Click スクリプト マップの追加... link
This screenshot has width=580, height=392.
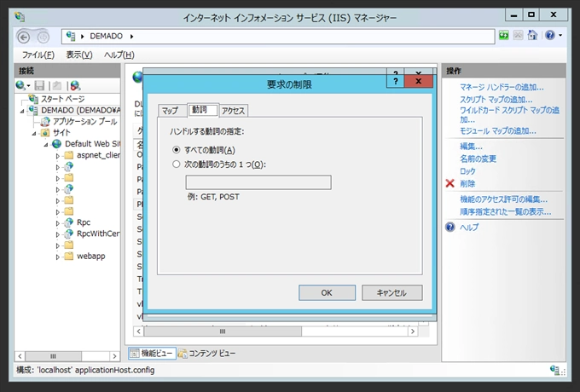click(x=496, y=100)
